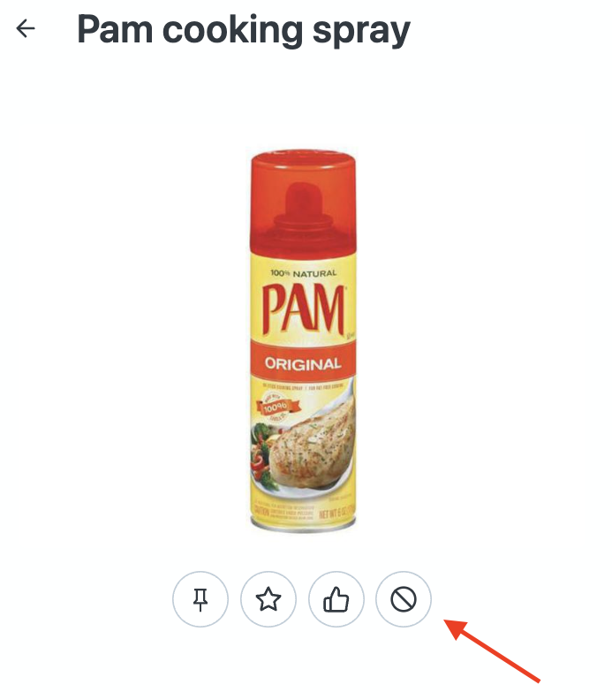The height and width of the screenshot is (700, 612).
Task: Select the pushpin button below the image
Action: [x=200, y=599]
